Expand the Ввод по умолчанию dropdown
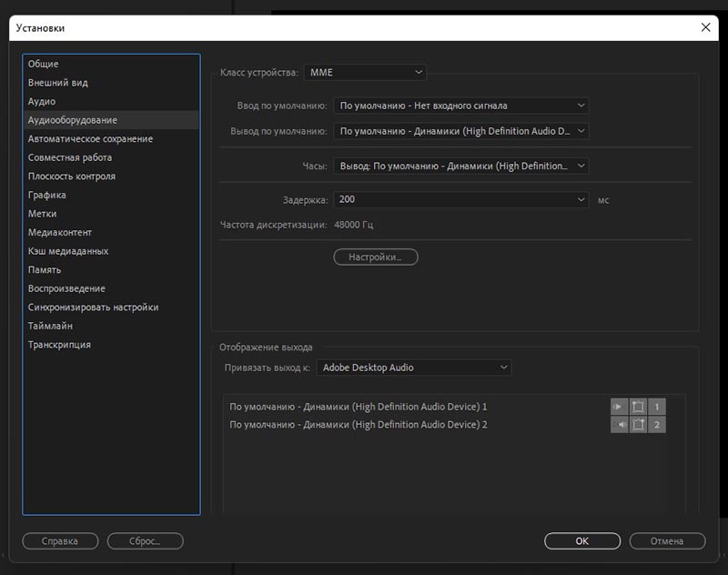This screenshot has height=575, width=728. click(x=461, y=106)
